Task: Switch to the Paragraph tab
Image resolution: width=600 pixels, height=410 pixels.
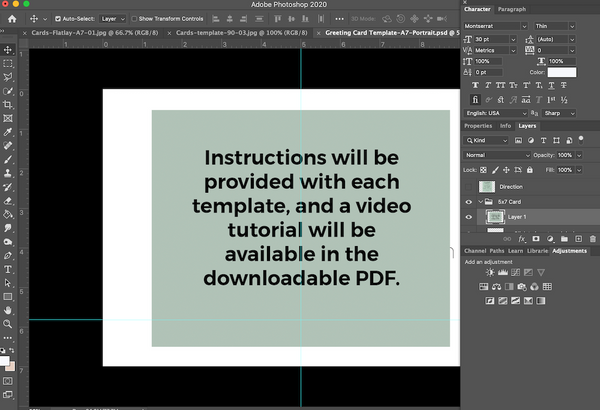Action: [x=512, y=9]
